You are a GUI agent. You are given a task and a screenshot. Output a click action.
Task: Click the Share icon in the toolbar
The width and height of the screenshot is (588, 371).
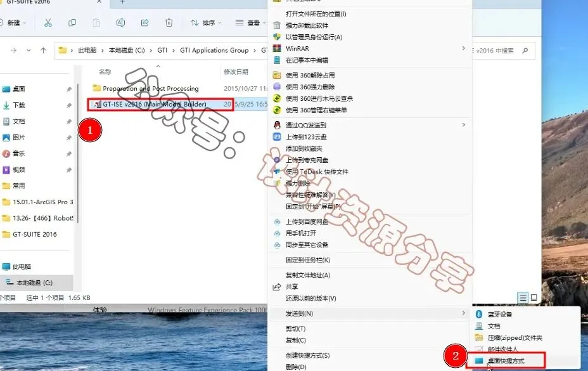pos(144,23)
